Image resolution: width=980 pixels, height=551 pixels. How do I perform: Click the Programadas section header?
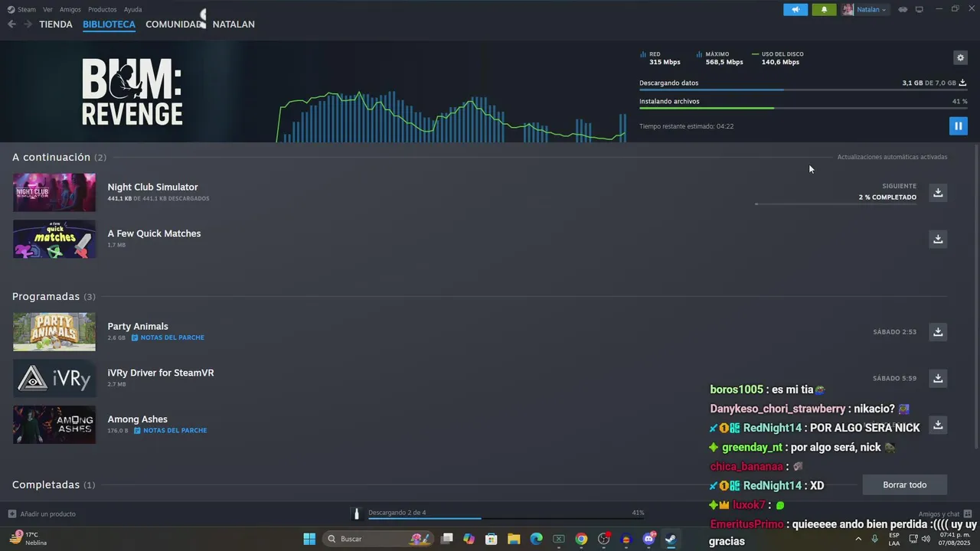54,296
